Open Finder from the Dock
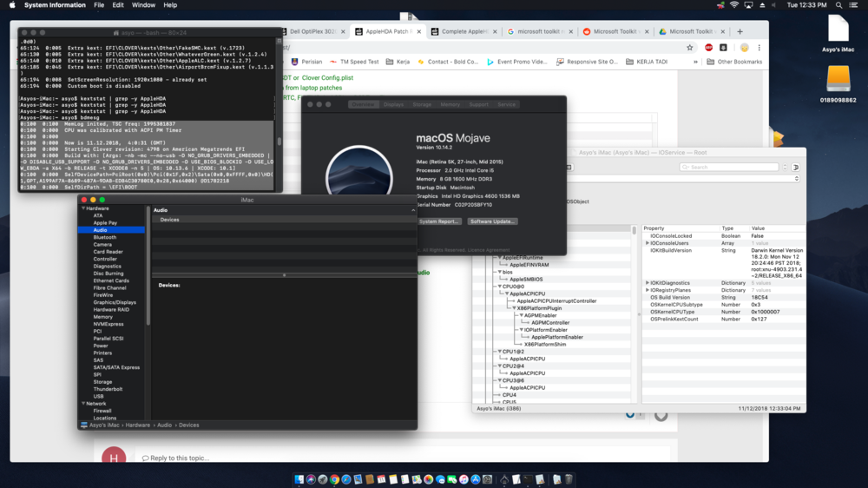This screenshot has width=868, height=488. [299, 479]
